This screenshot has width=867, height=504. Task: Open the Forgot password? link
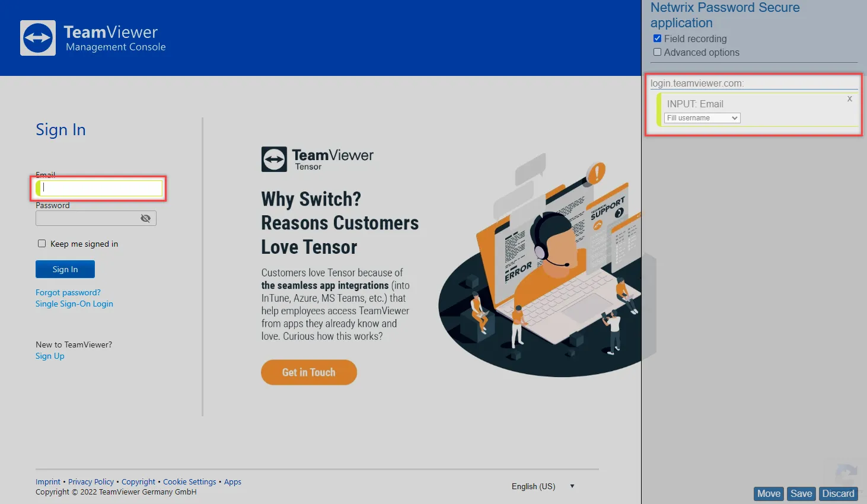point(68,292)
